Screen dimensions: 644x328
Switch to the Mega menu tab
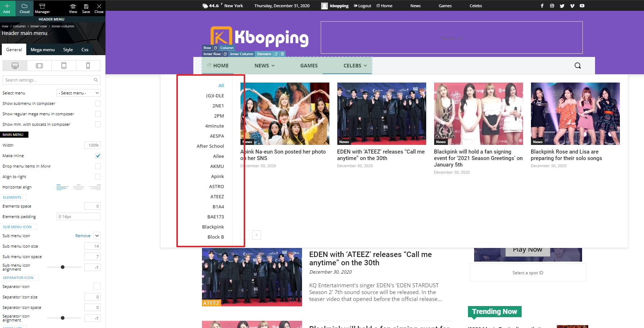[x=42, y=50]
